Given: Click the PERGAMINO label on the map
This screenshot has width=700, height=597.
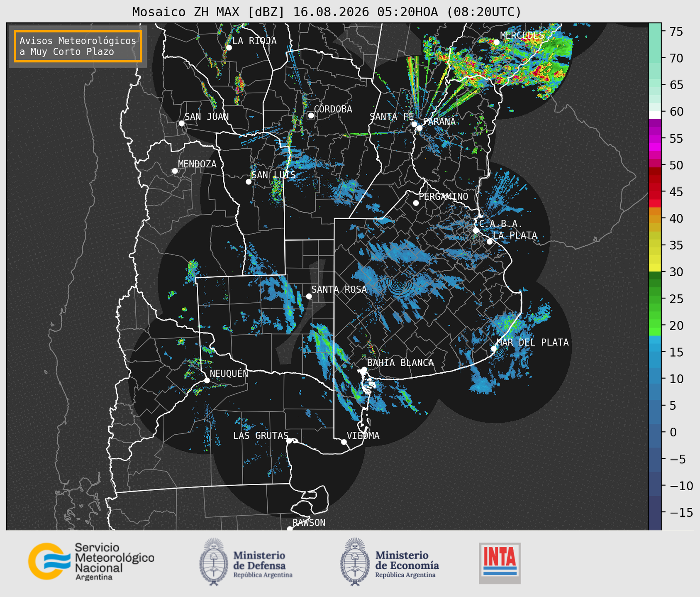Looking at the screenshot, I should click(444, 196).
